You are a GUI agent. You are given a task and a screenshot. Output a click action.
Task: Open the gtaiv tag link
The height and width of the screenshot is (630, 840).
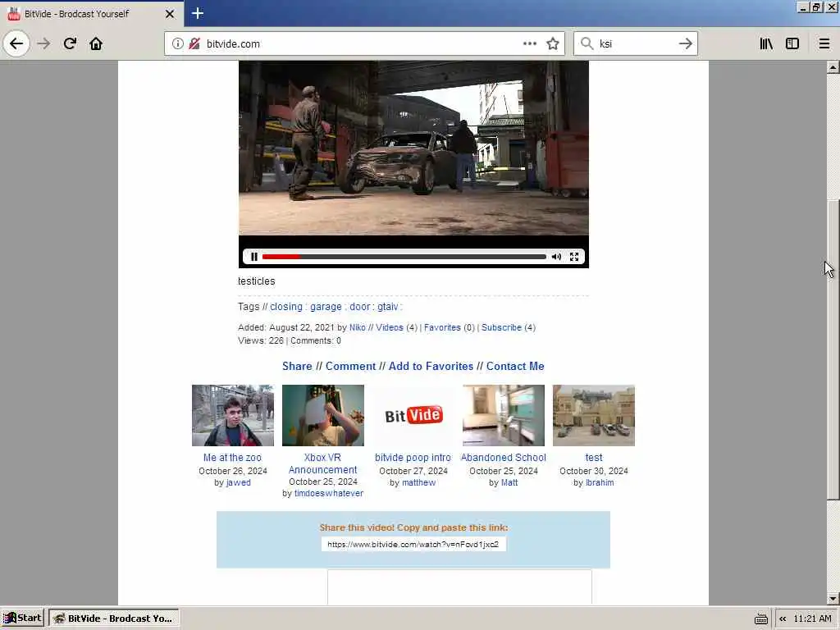point(387,307)
